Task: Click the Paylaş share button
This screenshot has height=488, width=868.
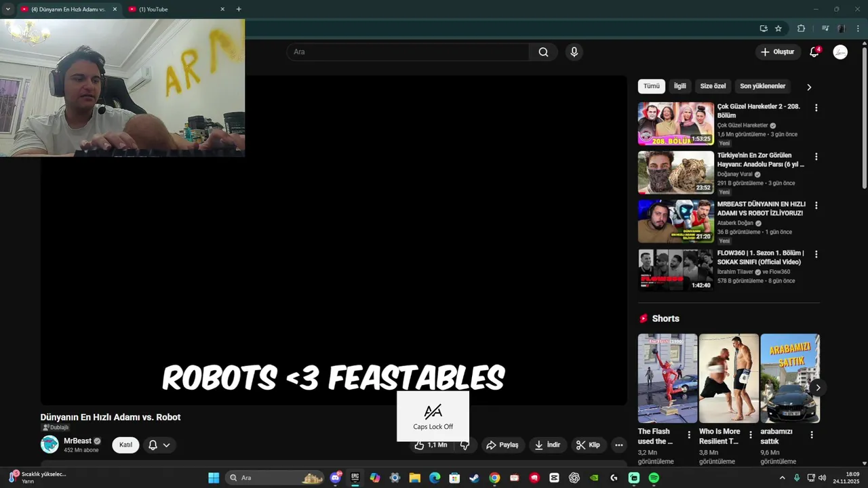Action: coord(502,445)
